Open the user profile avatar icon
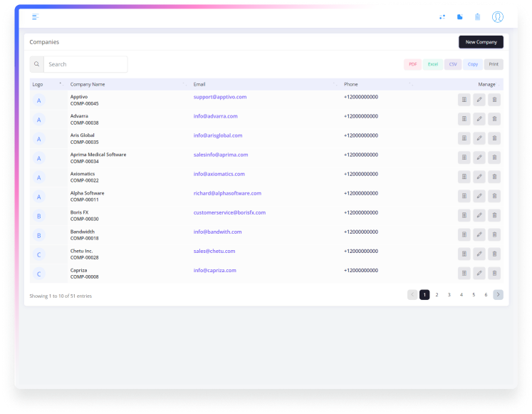532x414 pixels. [x=497, y=16]
